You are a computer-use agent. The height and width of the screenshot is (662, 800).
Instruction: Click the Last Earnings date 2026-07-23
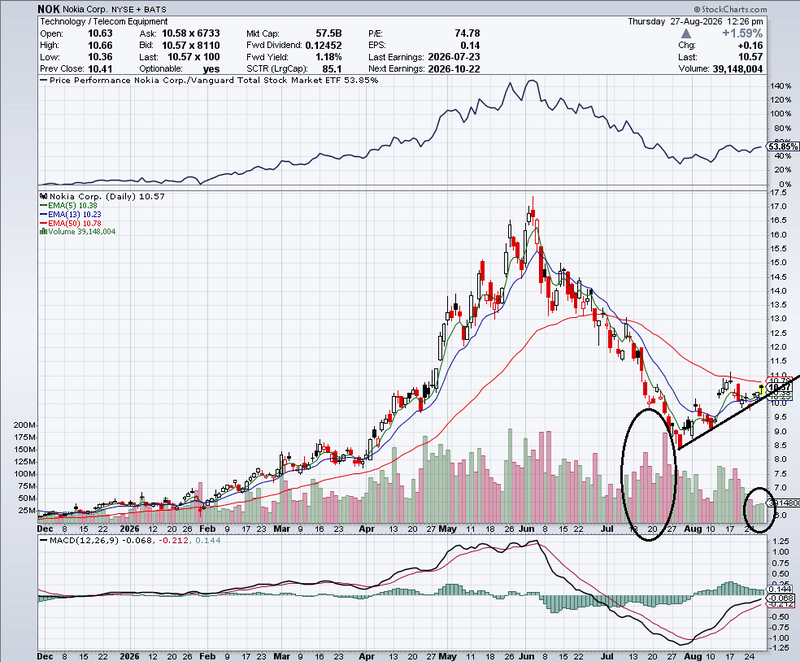pyautogui.click(x=454, y=57)
